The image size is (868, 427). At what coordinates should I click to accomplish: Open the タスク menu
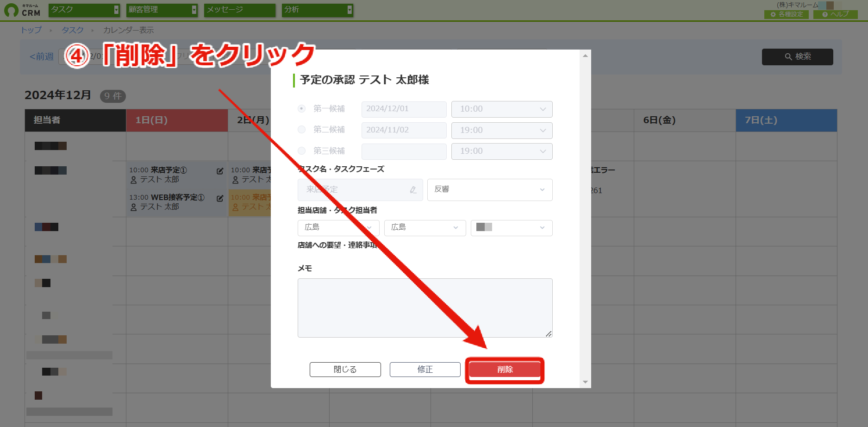[84, 10]
